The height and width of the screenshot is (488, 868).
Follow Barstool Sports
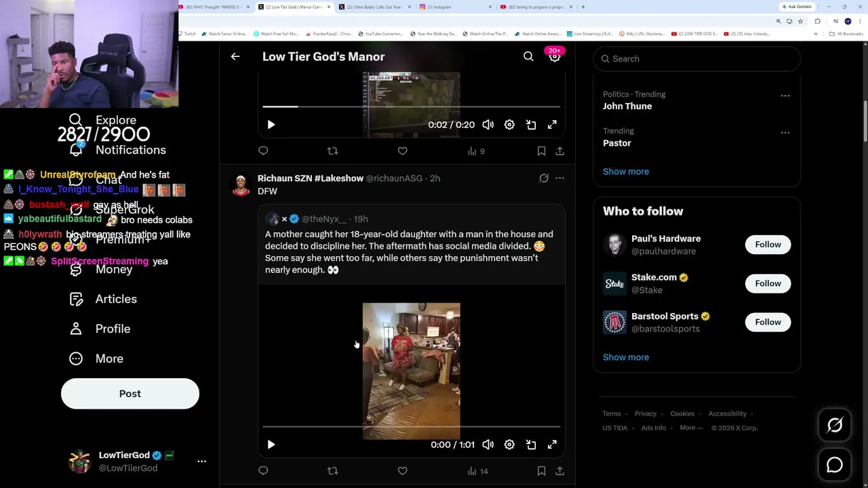tap(768, 322)
